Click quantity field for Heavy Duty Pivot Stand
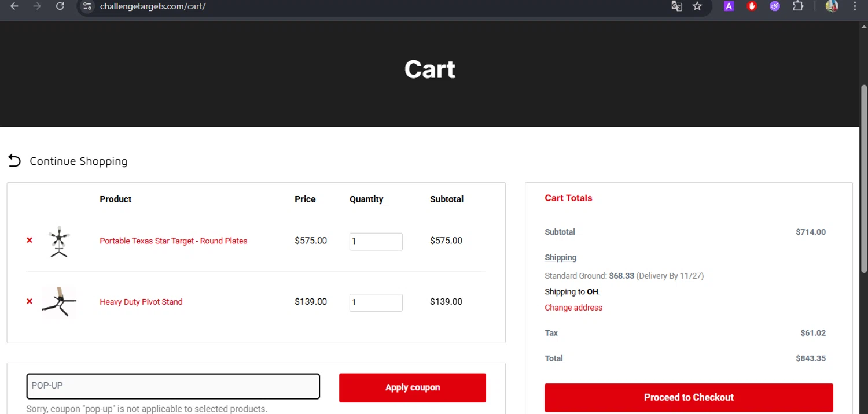Screen dimensions: 868x414 coord(376,302)
